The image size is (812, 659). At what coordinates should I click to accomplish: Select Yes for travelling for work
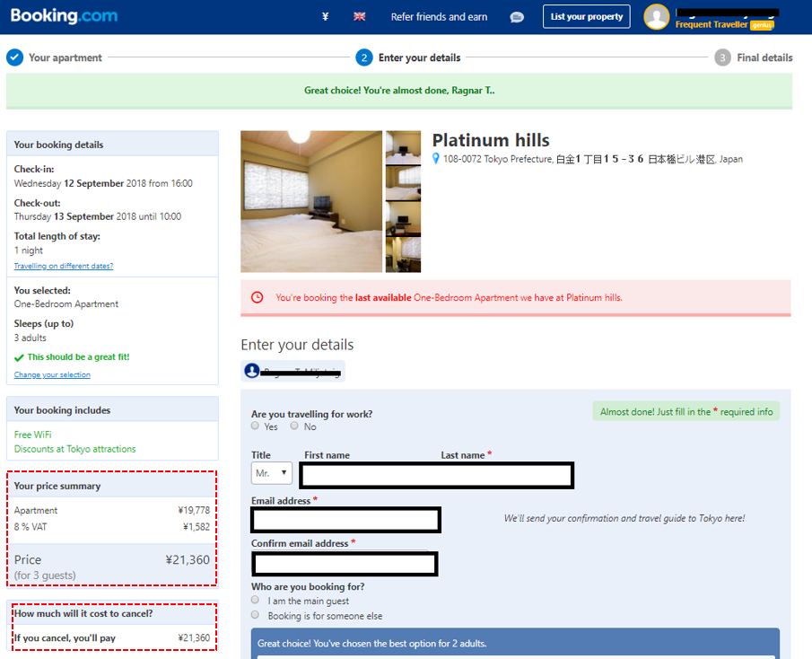pyautogui.click(x=255, y=426)
